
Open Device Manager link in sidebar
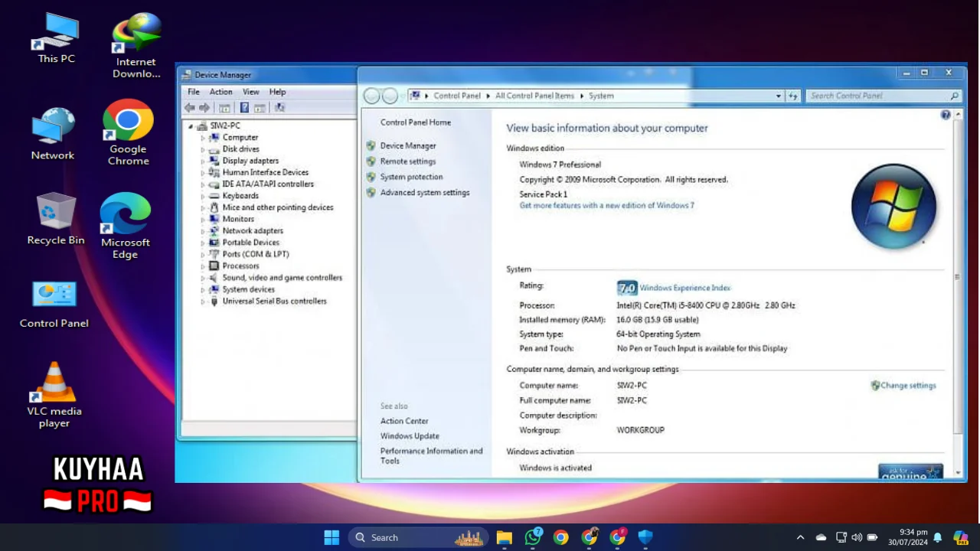coord(408,145)
